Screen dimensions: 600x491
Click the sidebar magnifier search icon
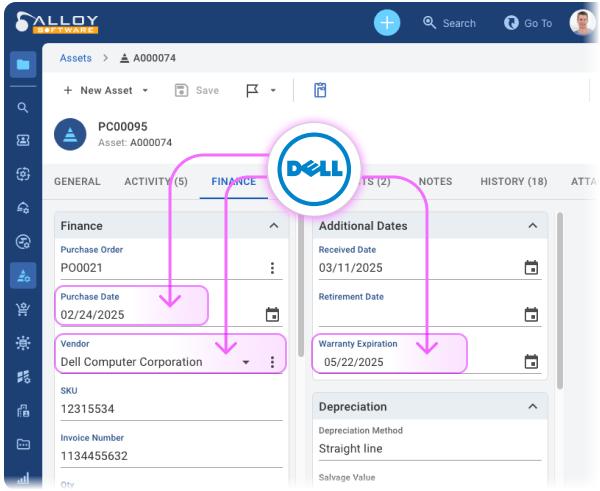23,108
